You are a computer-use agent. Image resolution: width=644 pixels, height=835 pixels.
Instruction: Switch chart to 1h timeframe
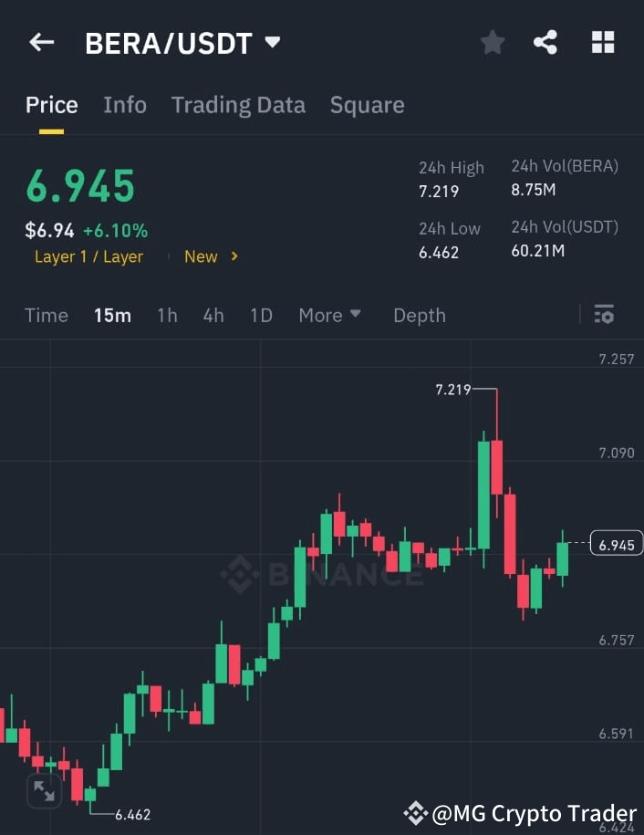(167, 315)
